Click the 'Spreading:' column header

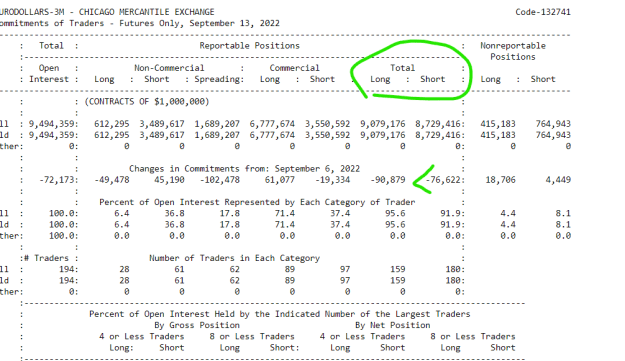coord(219,79)
